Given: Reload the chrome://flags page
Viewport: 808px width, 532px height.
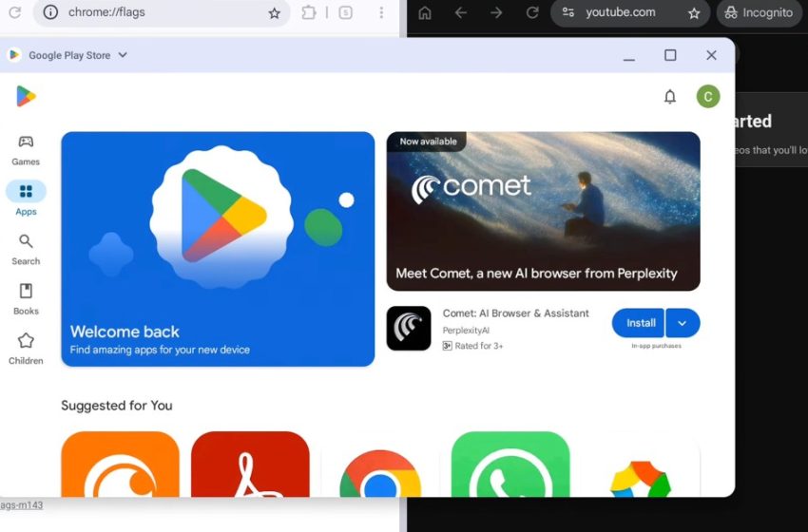Looking at the screenshot, I should (14, 12).
